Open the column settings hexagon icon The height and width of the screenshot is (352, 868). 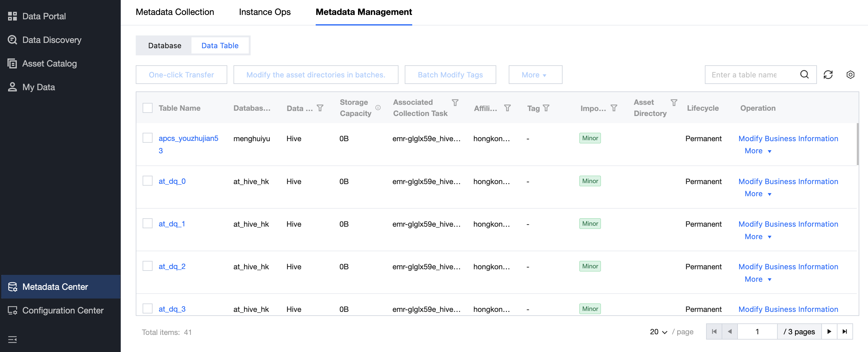(x=850, y=75)
